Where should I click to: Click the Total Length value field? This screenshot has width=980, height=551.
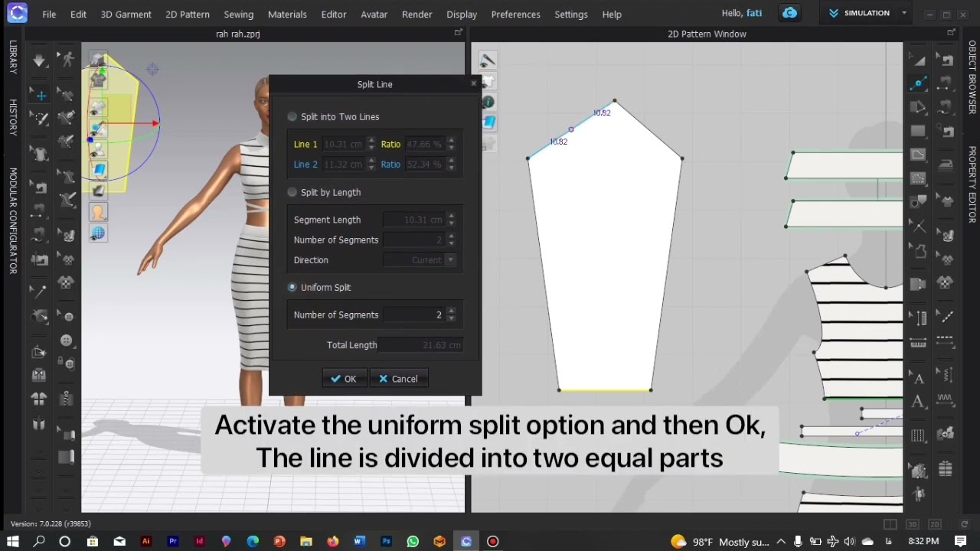coord(420,345)
